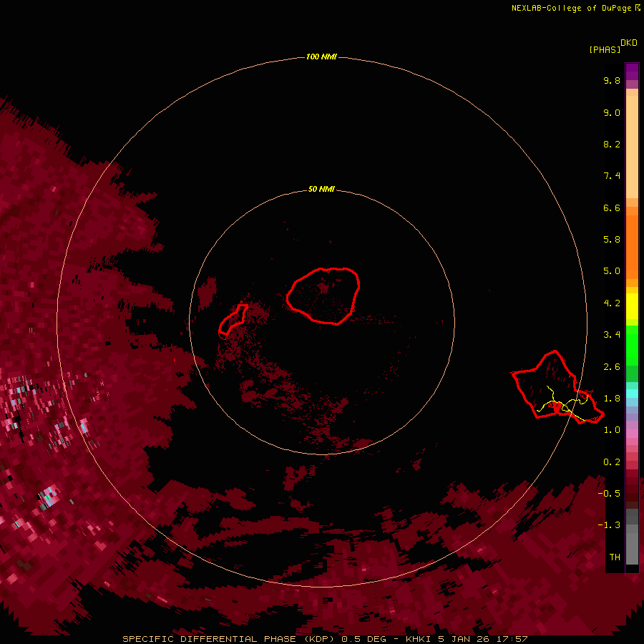Click the island outline with yellow roads

point(557,387)
